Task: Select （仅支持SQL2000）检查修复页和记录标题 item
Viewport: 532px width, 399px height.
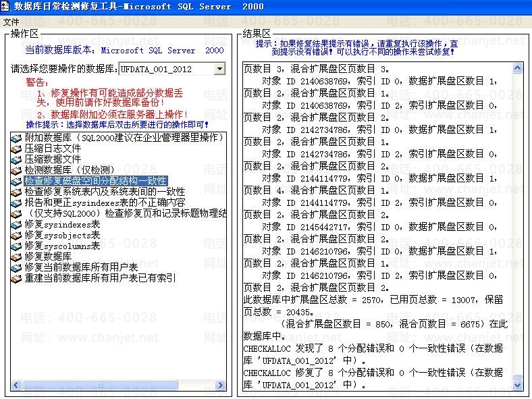Action: [x=125, y=213]
